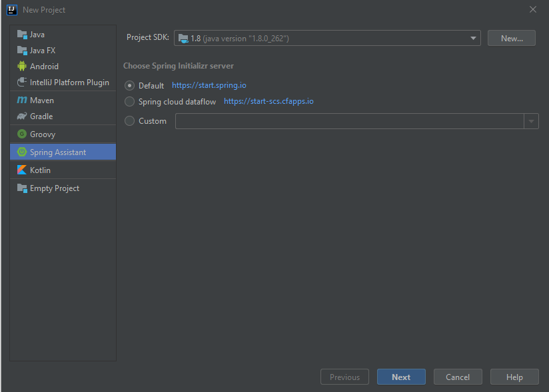The image size is (549, 392).
Task: Click the Next button
Action: click(x=401, y=377)
